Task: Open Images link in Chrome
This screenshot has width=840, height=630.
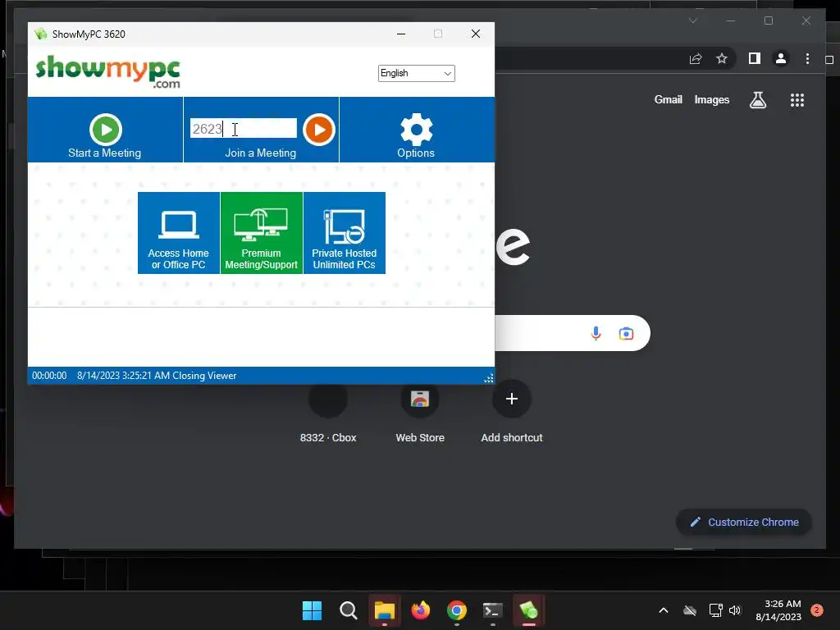Action: pyautogui.click(x=711, y=99)
